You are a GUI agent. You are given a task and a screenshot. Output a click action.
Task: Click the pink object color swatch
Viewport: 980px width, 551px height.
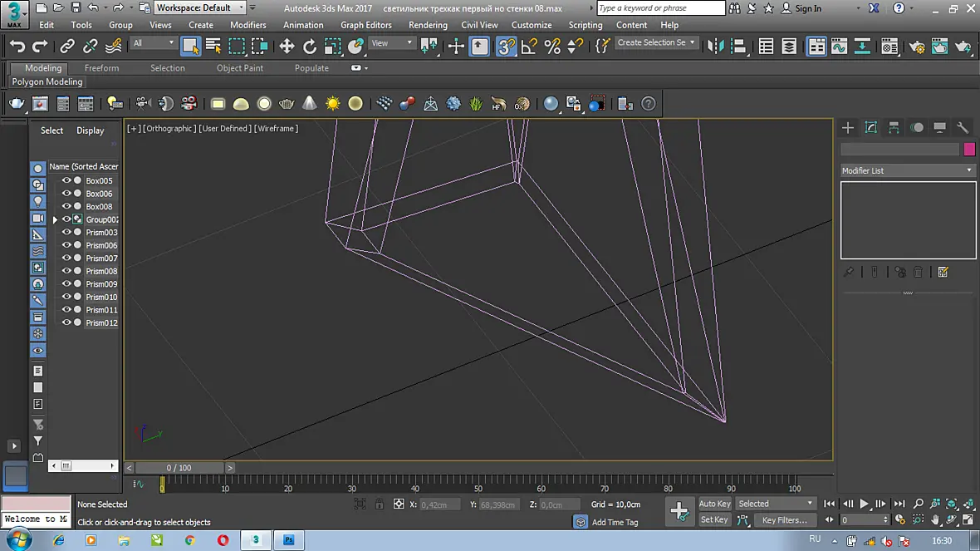[969, 149]
